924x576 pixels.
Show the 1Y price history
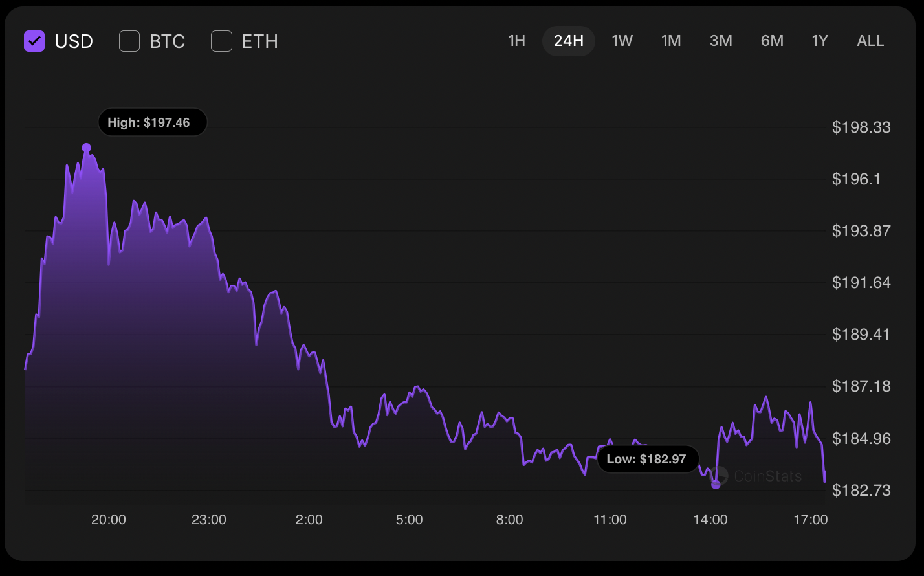[x=820, y=41]
